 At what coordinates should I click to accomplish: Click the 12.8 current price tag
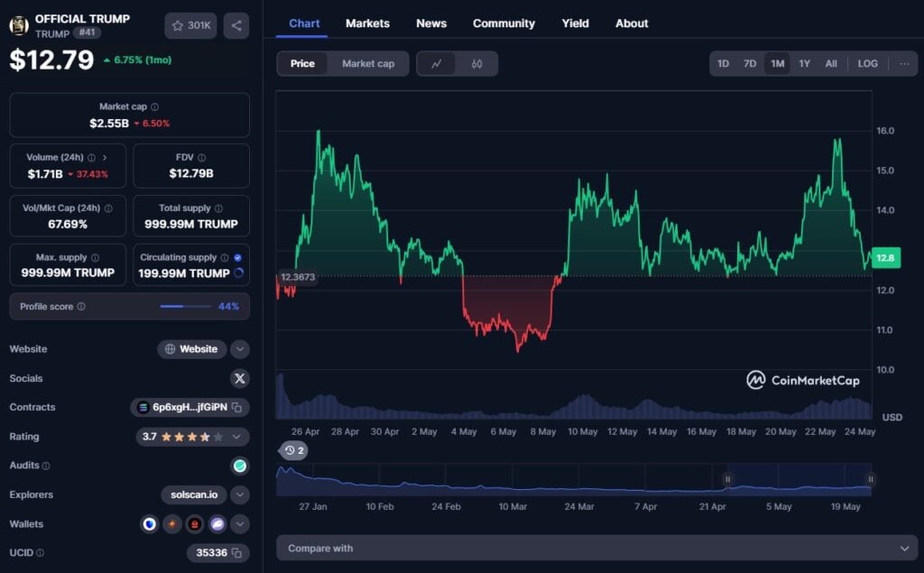click(x=886, y=257)
